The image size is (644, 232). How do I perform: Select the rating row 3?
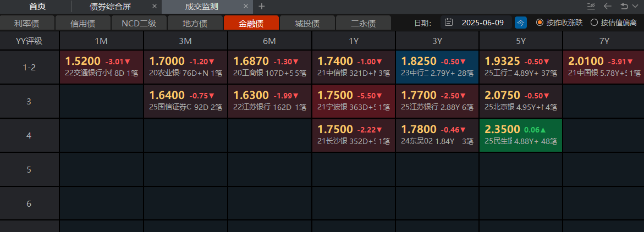coord(29,101)
